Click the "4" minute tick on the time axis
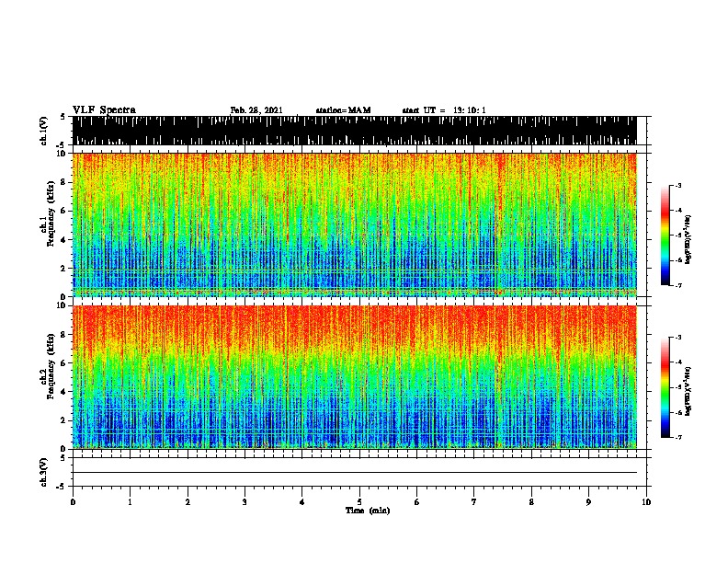The width and height of the screenshot is (728, 563). [302, 502]
